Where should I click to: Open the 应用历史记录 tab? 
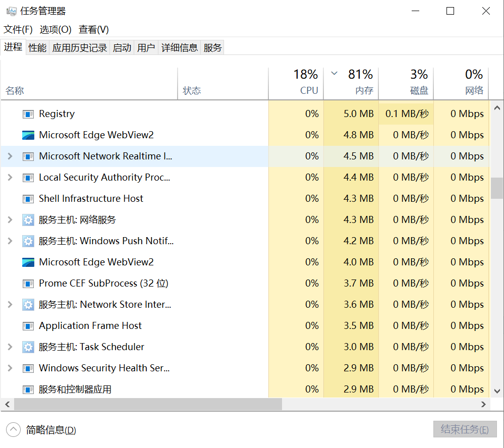click(x=79, y=48)
